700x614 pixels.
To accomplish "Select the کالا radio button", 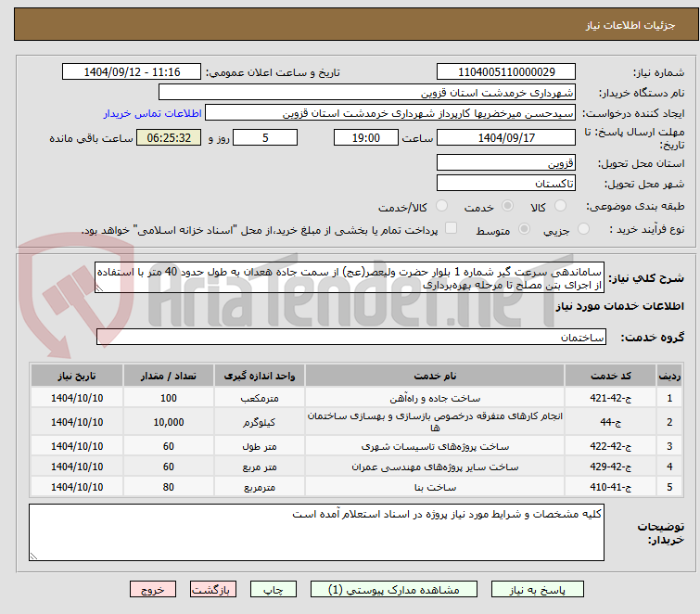I will 560,206.
